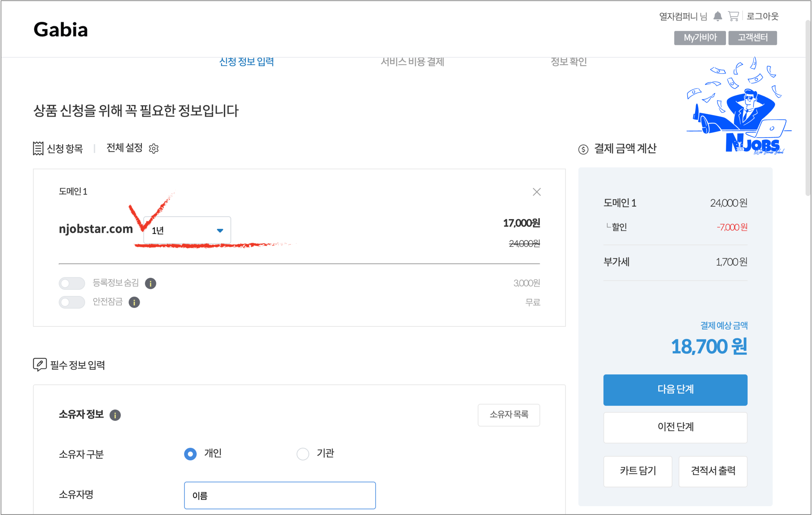This screenshot has width=812, height=515.
Task: Click the settings gear next to 전체 설정
Action: click(x=154, y=148)
